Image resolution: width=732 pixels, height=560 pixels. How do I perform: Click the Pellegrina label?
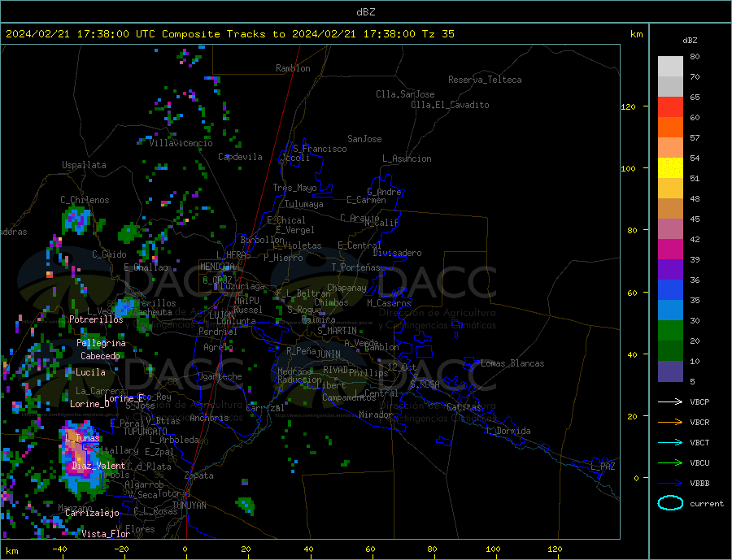tap(101, 344)
